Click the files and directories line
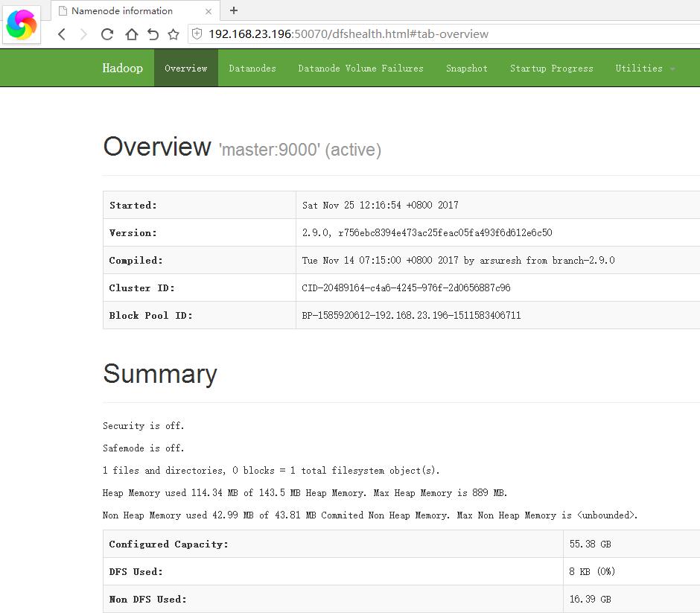 pyautogui.click(x=271, y=470)
